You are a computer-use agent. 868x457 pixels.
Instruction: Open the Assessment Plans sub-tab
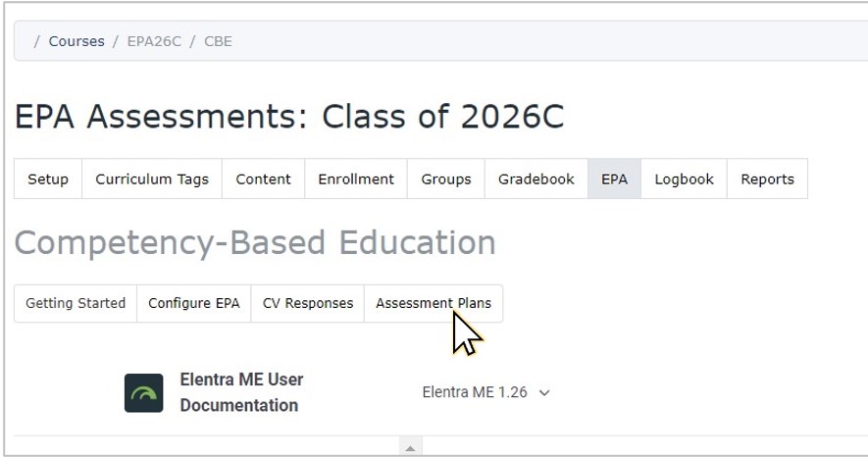tap(434, 303)
